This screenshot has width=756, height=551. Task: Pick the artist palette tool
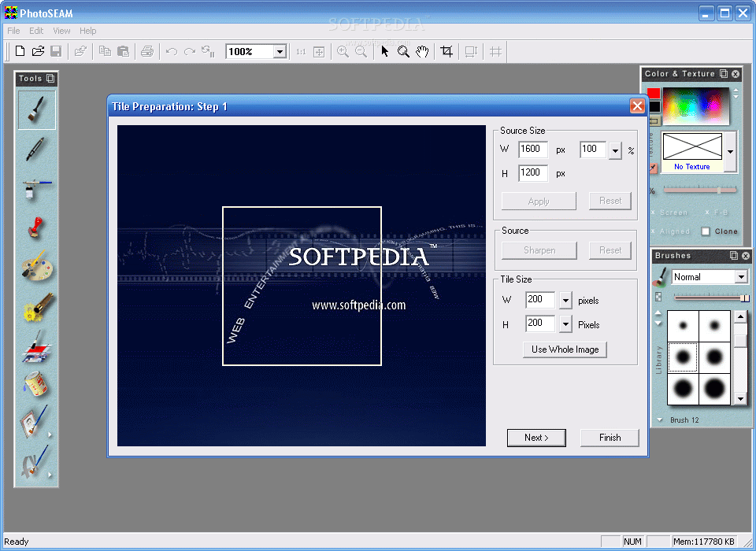tap(37, 267)
